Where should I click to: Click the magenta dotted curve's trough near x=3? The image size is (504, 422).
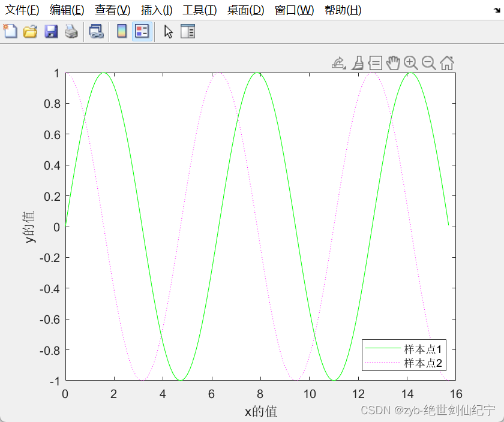click(142, 380)
